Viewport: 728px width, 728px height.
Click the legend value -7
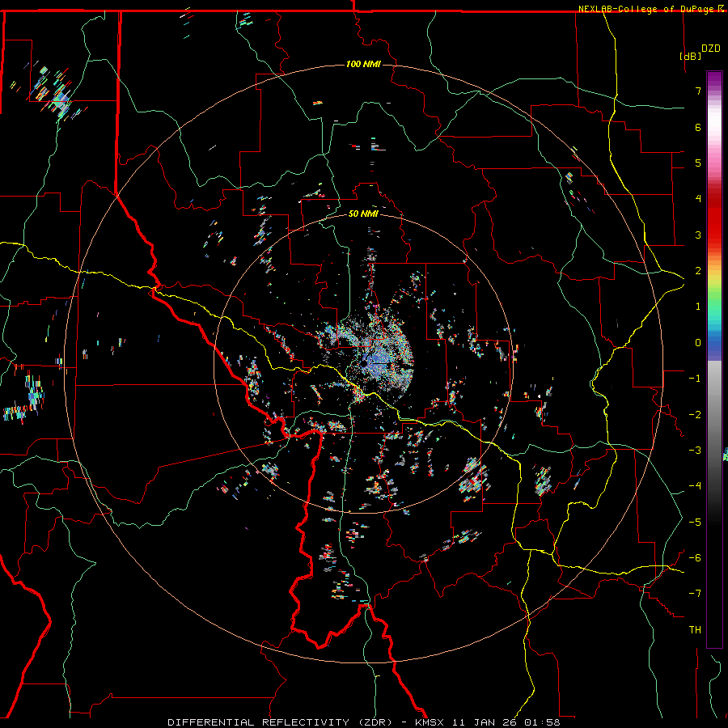click(695, 594)
